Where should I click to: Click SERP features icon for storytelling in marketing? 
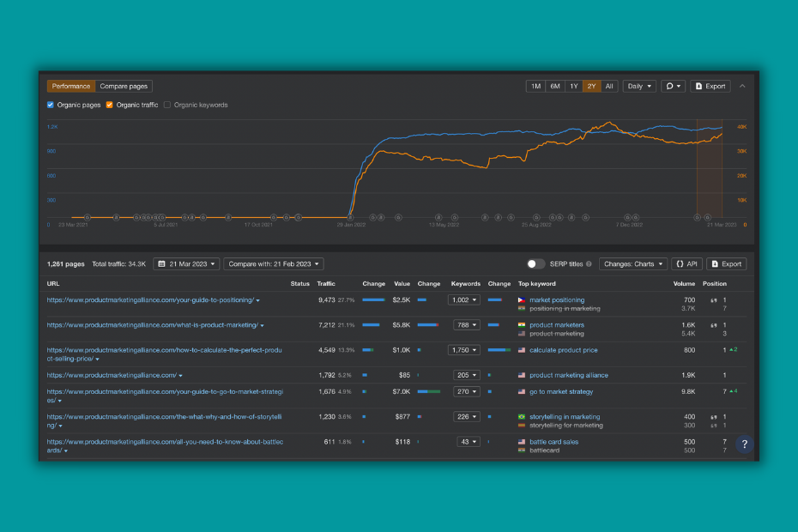tap(714, 417)
